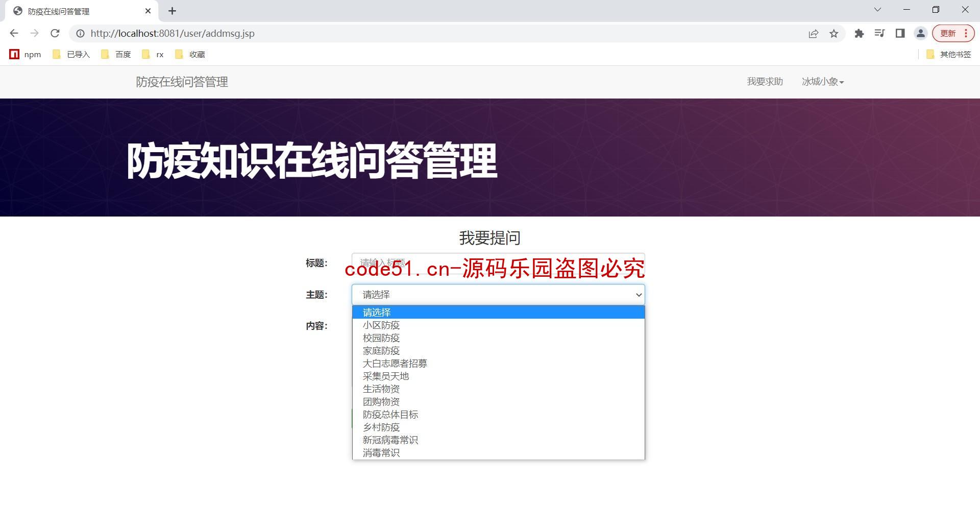
Task: Choose 新冠病毒常识 from the list
Action: click(498, 440)
